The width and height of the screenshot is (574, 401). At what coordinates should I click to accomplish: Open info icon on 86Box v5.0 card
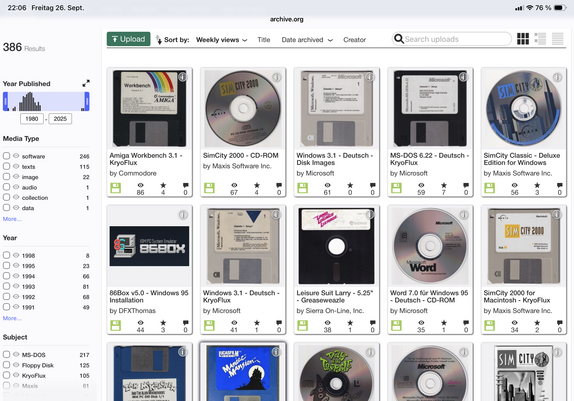183,214
